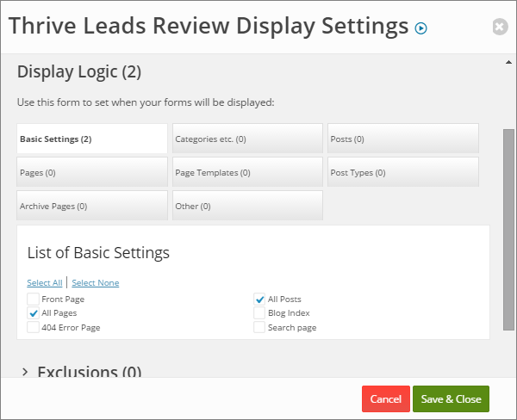Uncheck the All Pages checkbox
Screen dimensions: 517x420
[33, 313]
